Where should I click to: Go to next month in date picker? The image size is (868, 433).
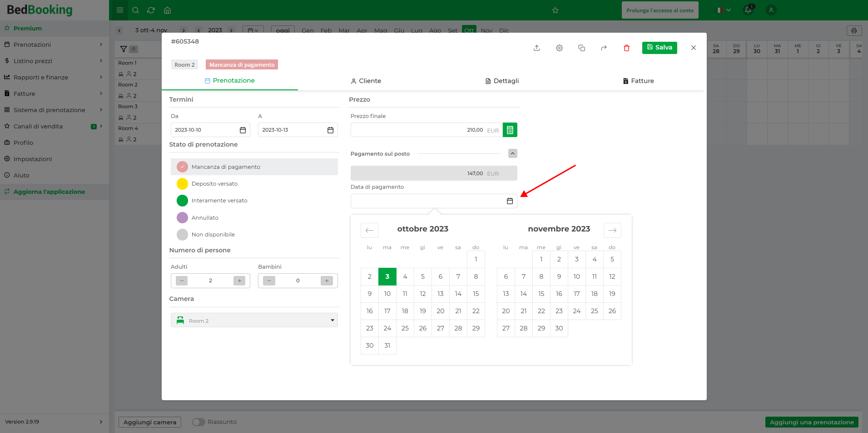tap(612, 230)
